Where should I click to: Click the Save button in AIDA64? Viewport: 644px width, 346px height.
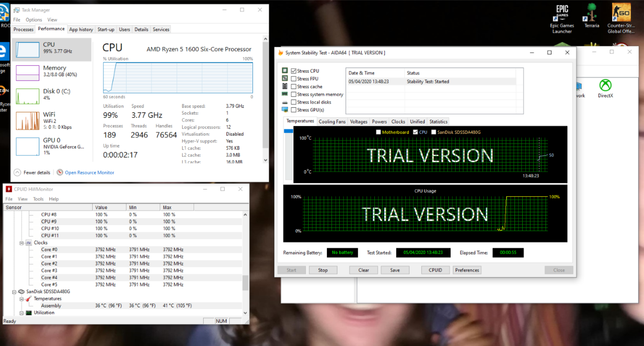click(395, 270)
